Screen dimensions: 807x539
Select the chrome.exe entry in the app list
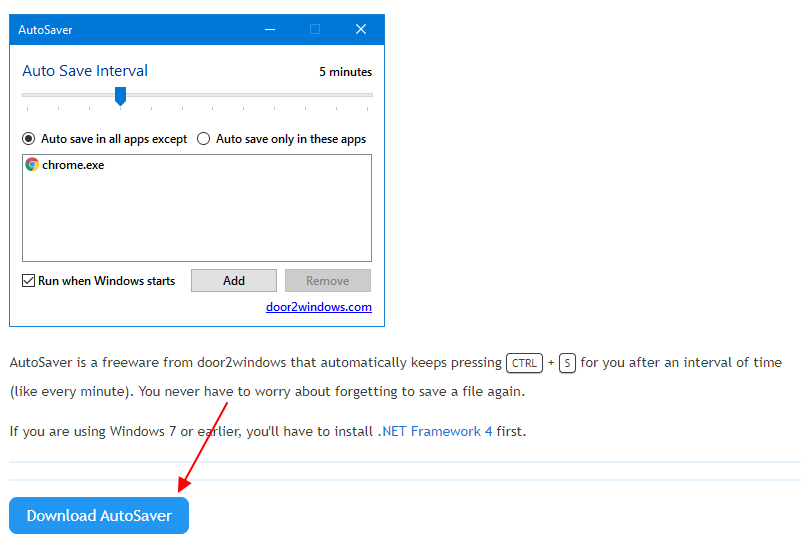click(x=65, y=165)
